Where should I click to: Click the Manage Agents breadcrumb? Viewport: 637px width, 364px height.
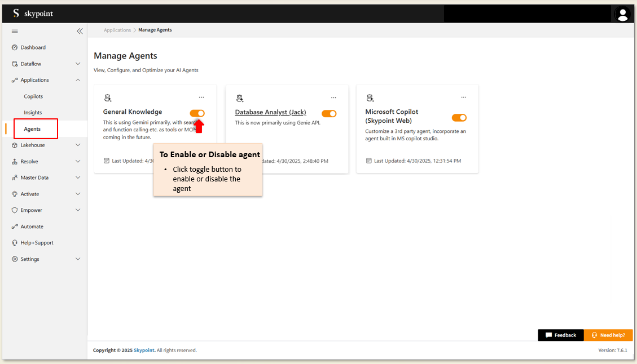click(x=155, y=30)
